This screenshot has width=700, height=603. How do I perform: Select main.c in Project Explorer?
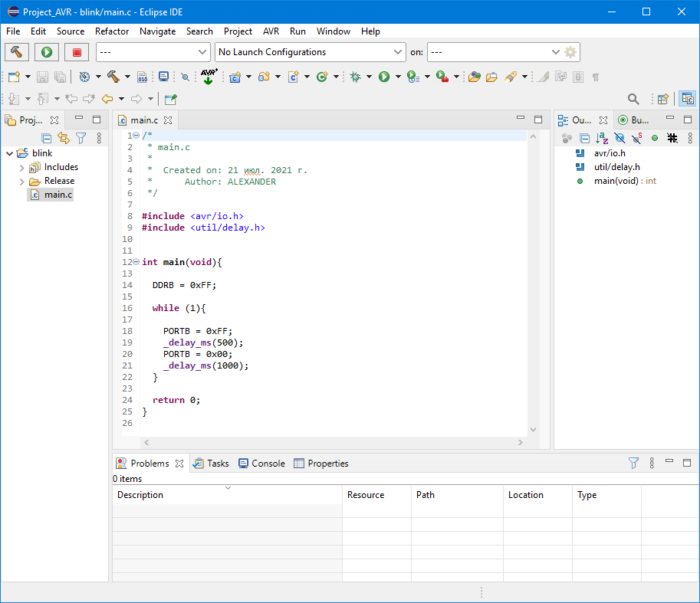click(x=51, y=195)
